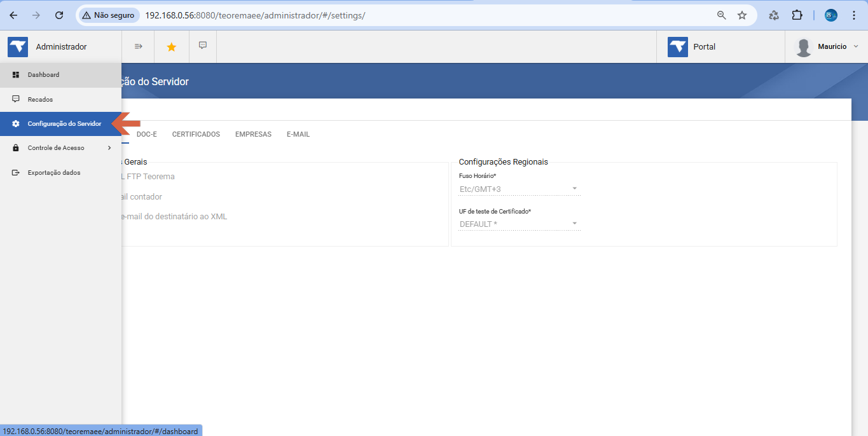Click the Exportação dados export icon
The height and width of the screenshot is (436, 868).
[16, 173]
